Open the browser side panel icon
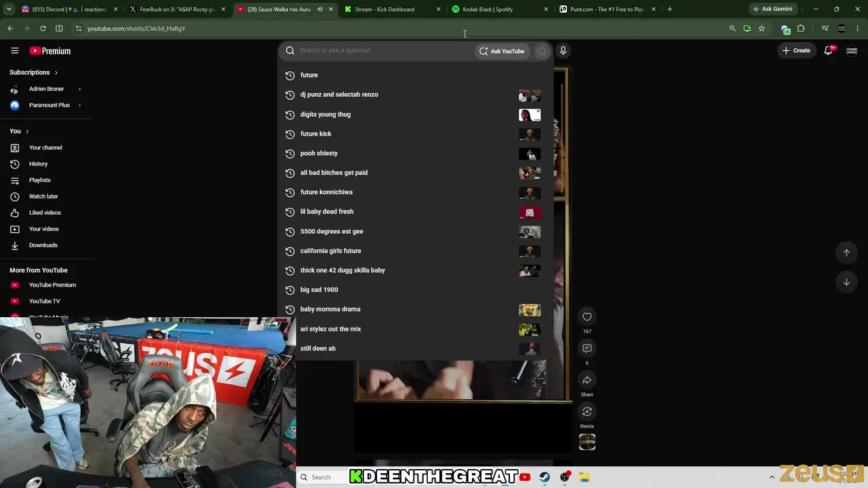The width and height of the screenshot is (868, 488). pyautogui.click(x=59, y=28)
